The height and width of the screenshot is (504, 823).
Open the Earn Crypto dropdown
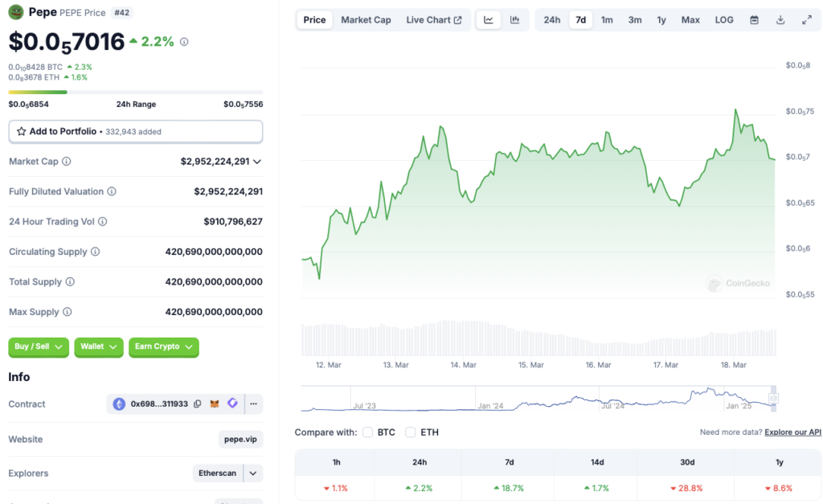[164, 346]
